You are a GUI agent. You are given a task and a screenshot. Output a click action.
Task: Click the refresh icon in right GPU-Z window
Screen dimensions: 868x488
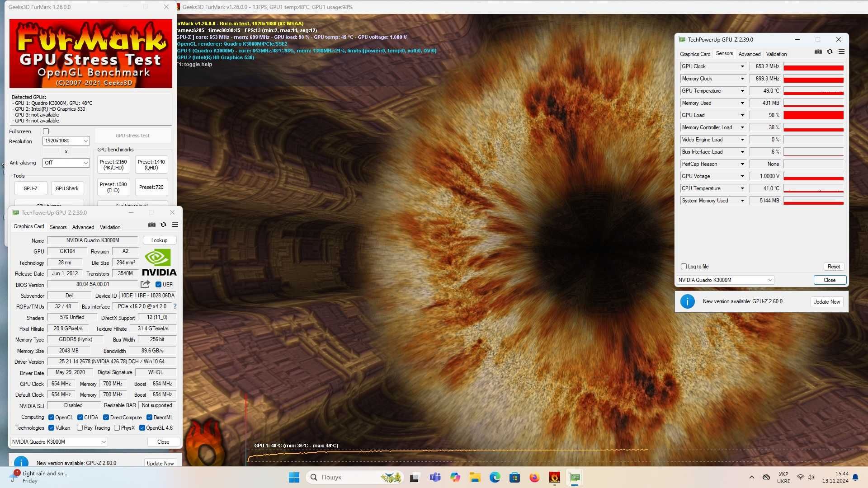point(830,52)
